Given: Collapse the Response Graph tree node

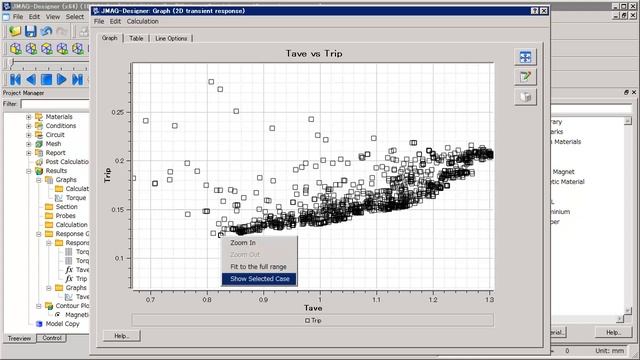Looking at the screenshot, I should [x=39, y=234].
